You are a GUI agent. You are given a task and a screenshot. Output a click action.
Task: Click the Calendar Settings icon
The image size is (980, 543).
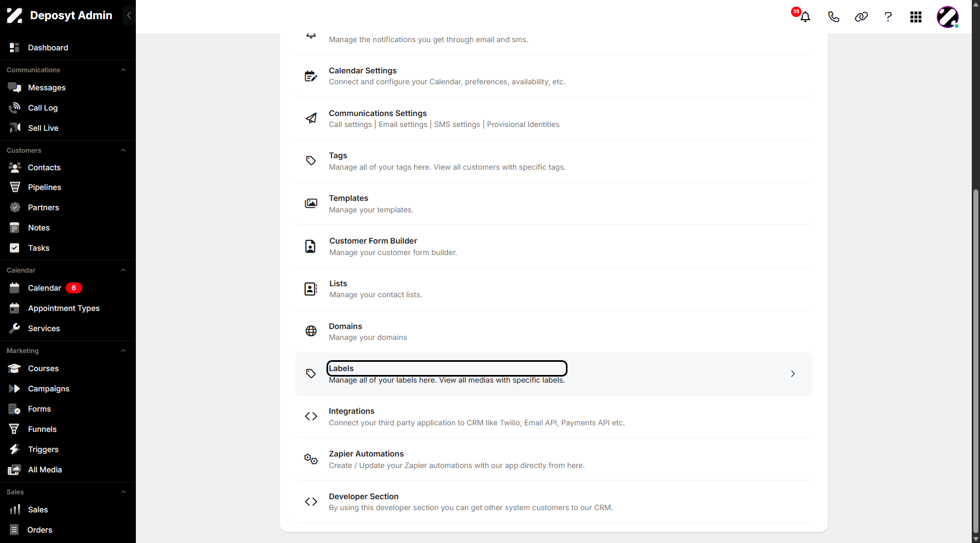click(311, 76)
